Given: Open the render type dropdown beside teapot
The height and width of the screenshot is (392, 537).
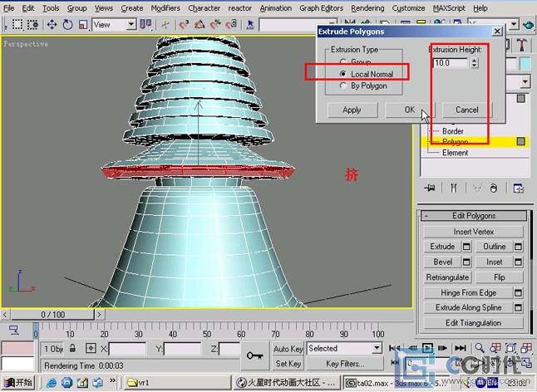Looking at the screenshot, I should [x=514, y=24].
